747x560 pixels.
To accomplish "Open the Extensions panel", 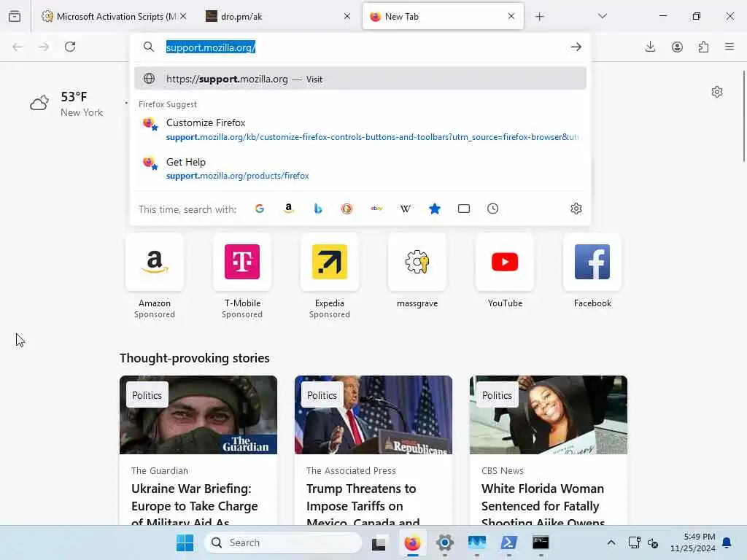I will coord(704,47).
